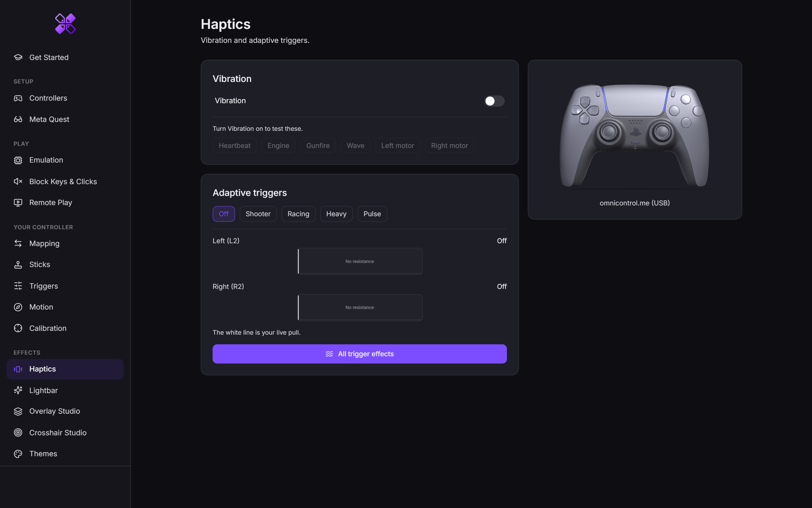Open the Overlay Studio label
This screenshot has height=508, width=812.
[x=55, y=411]
